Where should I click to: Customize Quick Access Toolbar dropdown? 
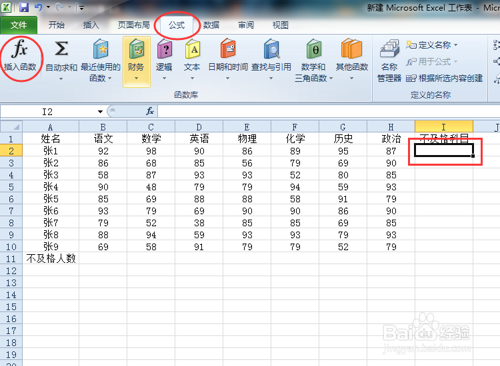tap(81, 8)
